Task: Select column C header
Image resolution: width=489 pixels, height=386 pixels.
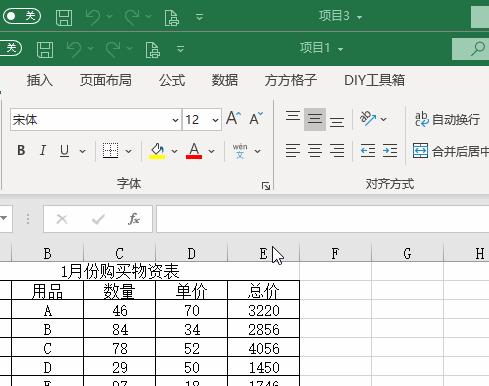Action: click(x=119, y=254)
